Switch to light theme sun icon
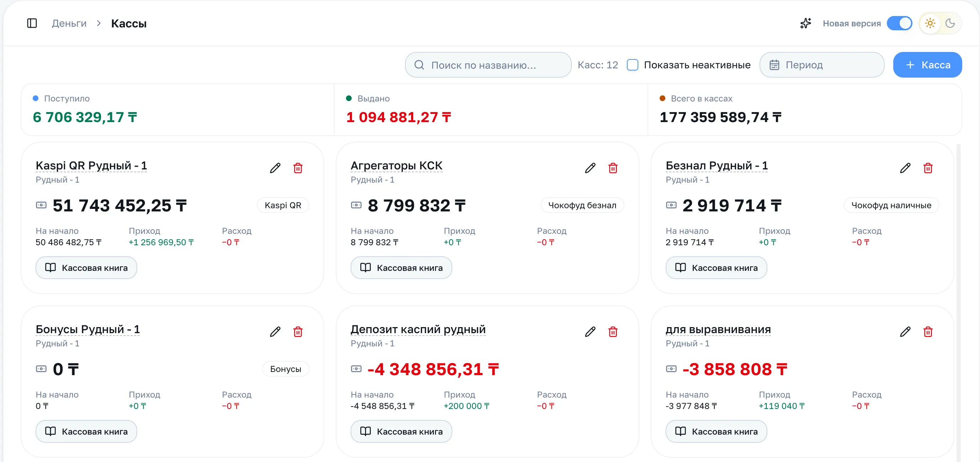Viewport: 980px width, 462px height. (x=930, y=23)
